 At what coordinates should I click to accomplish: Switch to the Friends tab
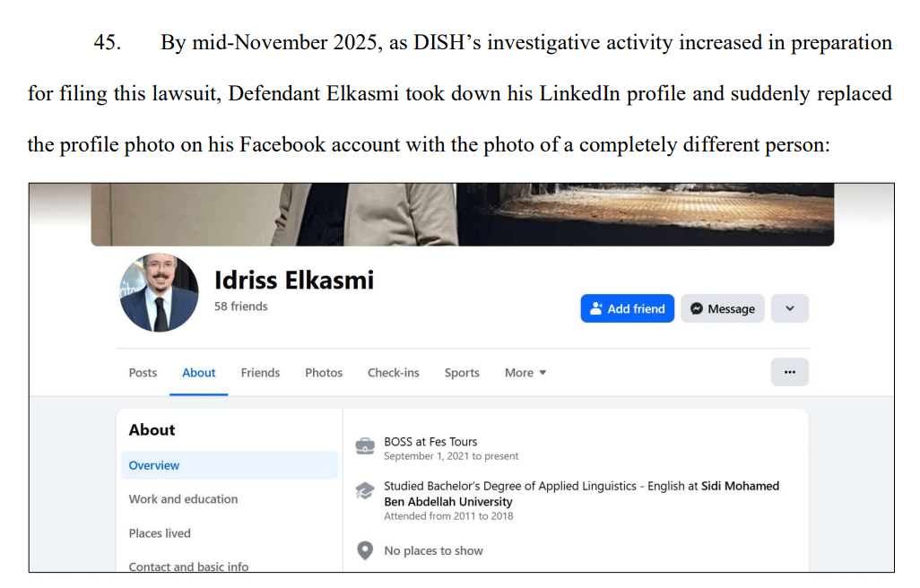[260, 373]
